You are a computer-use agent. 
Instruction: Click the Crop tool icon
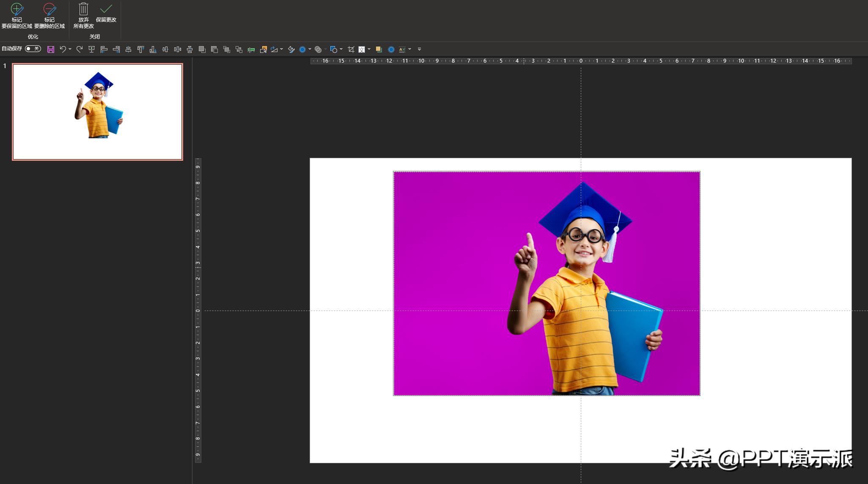click(351, 49)
